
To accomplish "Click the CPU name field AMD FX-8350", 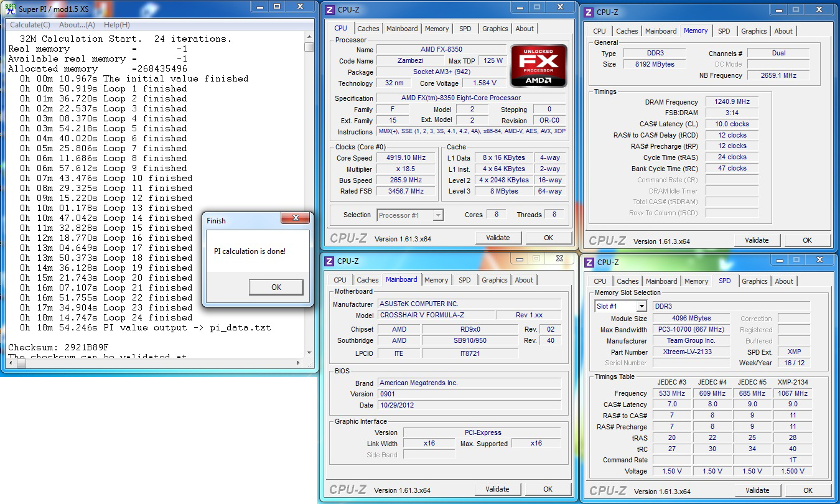I will (441, 49).
